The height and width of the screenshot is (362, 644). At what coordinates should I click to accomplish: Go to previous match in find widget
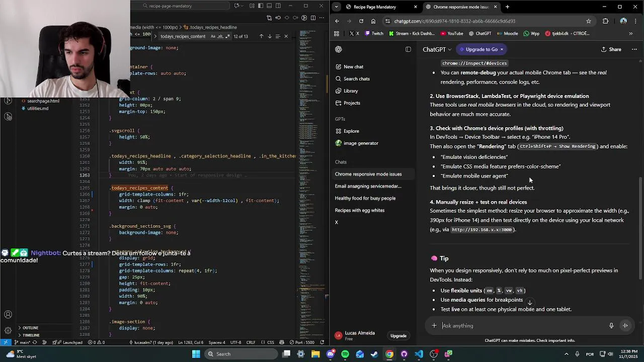click(x=261, y=36)
